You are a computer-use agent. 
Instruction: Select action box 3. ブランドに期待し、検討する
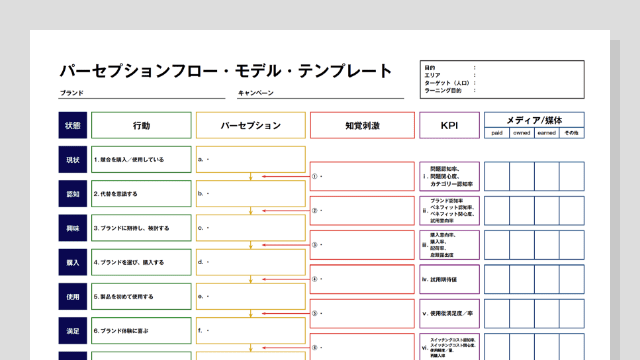pos(141,228)
